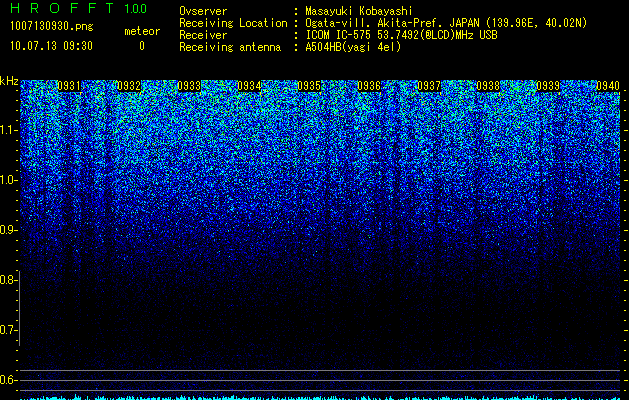629x400 pixels.
Task: Click the 0.7 frequency axis label
Action: point(8,330)
